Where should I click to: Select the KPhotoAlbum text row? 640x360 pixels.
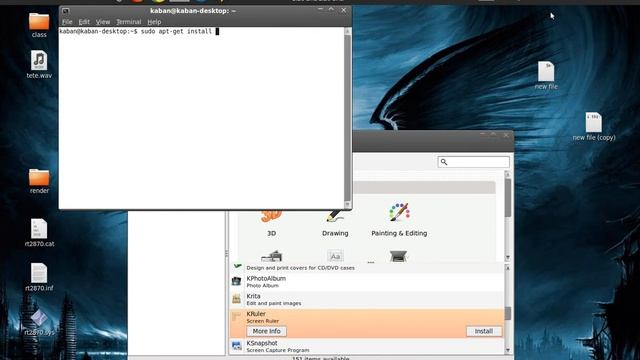coord(367,282)
